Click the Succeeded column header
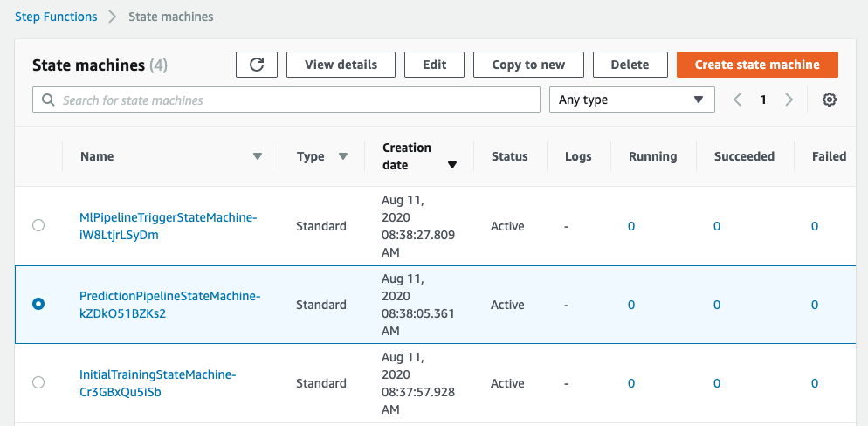Viewport: 868px width, 426px height. [744, 156]
